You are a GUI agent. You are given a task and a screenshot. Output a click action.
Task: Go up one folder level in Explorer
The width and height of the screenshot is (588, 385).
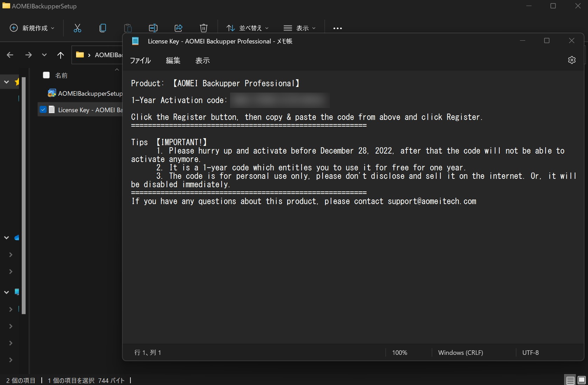click(61, 55)
